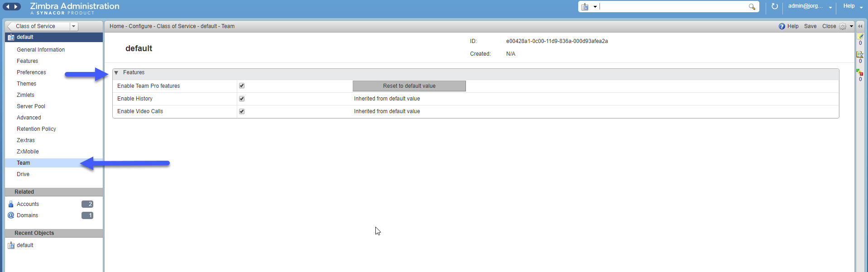868x272 pixels.
Task: Select the Team section in the sidebar
Action: pos(54,163)
